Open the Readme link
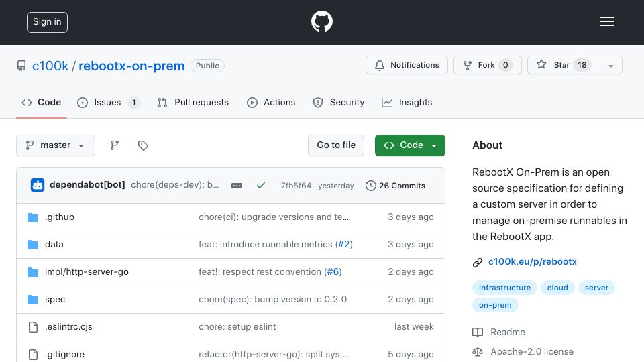The height and width of the screenshot is (362, 644). coord(508,332)
